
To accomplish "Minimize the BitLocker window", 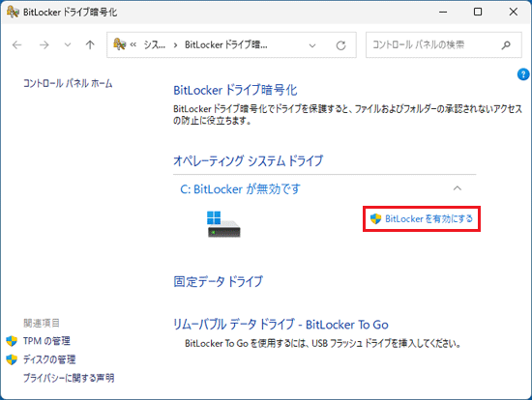I will click(x=443, y=12).
